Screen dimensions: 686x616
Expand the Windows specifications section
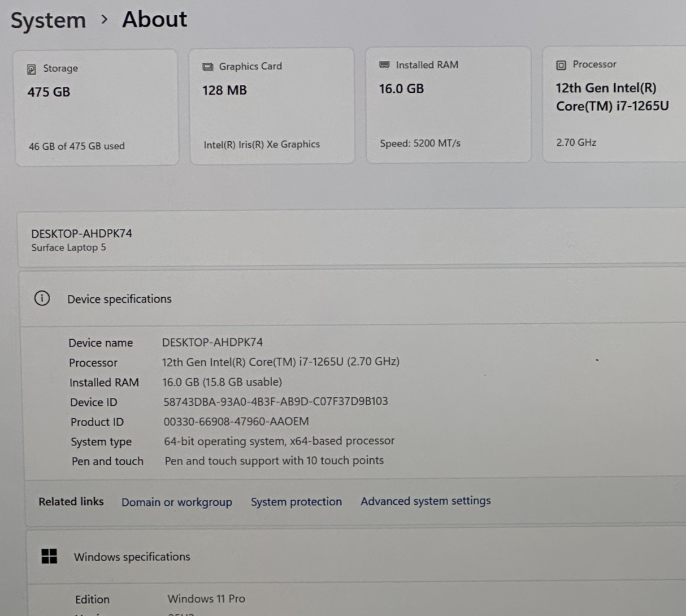pyautogui.click(x=356, y=556)
